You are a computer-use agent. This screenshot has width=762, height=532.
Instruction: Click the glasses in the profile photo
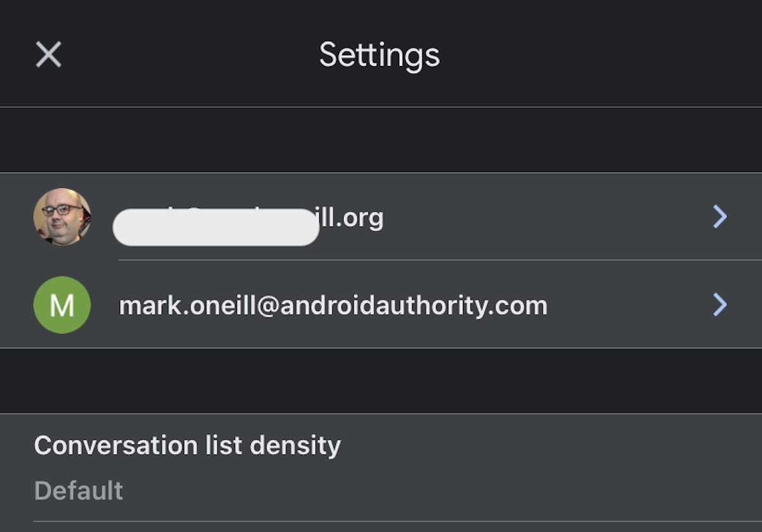62,209
